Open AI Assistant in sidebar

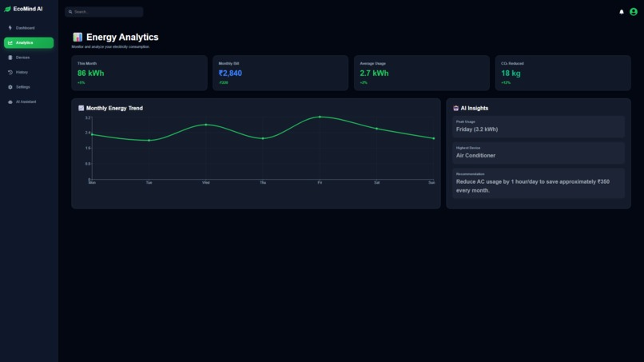[29, 102]
